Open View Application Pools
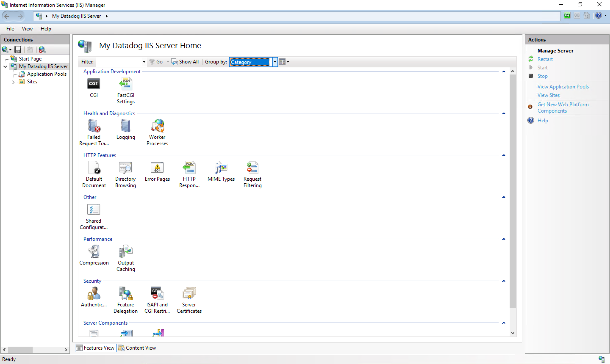The width and height of the screenshot is (610, 364). coord(563,86)
